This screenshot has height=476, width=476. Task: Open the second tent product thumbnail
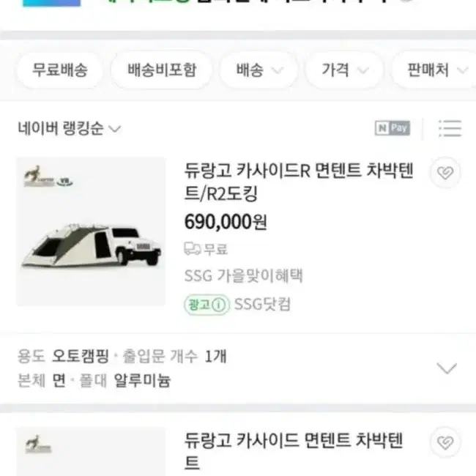tap(91, 451)
